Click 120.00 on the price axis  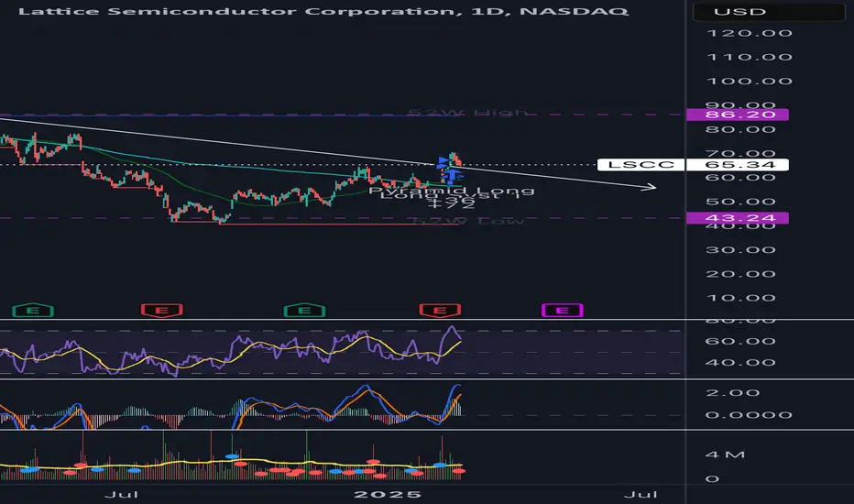pyautogui.click(x=749, y=33)
